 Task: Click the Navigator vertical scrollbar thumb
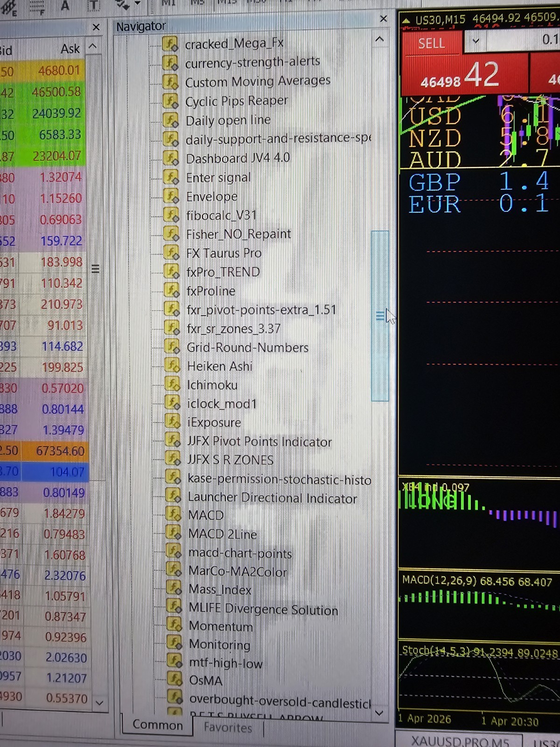click(x=380, y=316)
